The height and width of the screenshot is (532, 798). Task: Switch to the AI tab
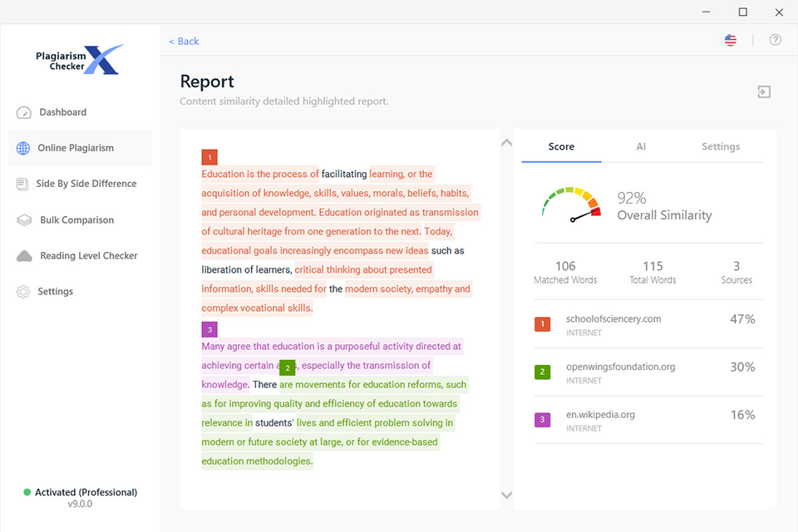point(641,146)
